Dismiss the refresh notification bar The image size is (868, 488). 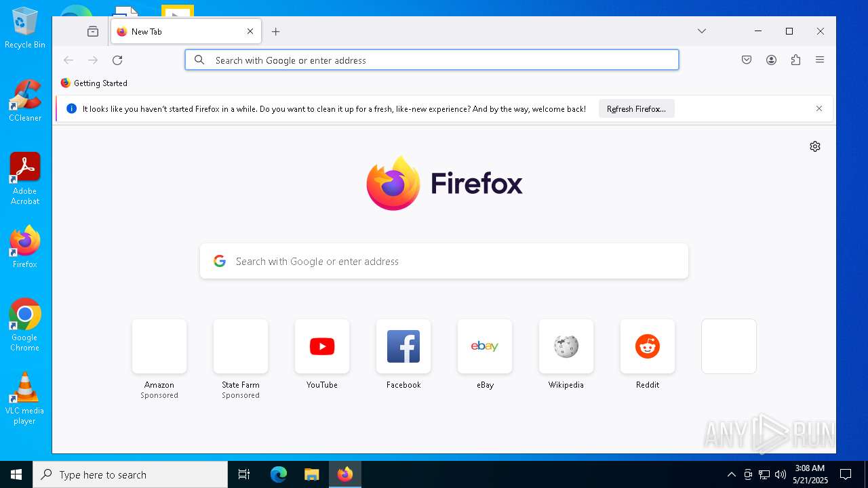tap(819, 108)
